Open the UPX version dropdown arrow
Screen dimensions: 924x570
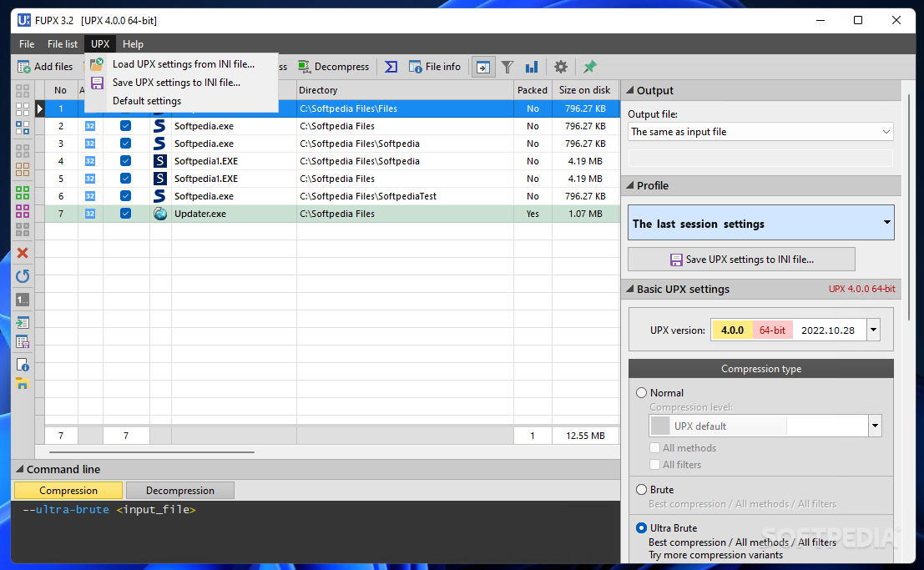[x=873, y=330]
